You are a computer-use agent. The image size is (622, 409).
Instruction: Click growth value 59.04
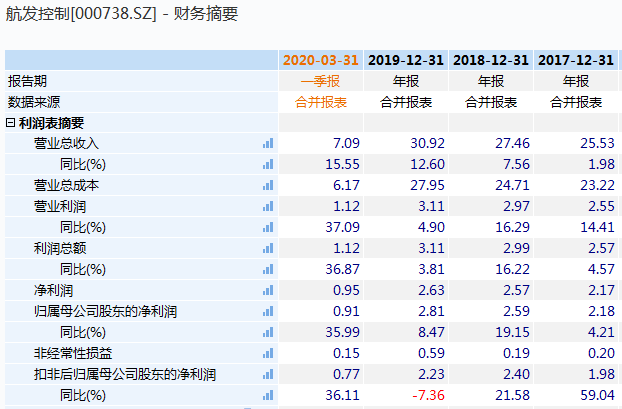tap(597, 396)
